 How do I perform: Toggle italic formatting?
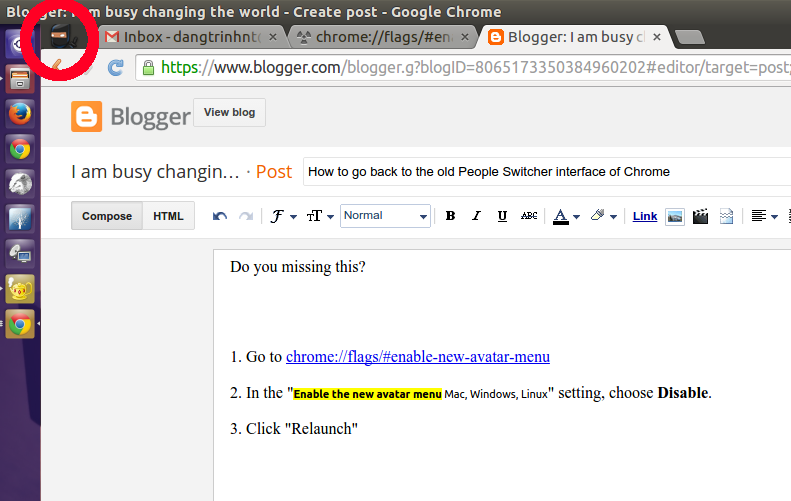pyautogui.click(x=476, y=216)
